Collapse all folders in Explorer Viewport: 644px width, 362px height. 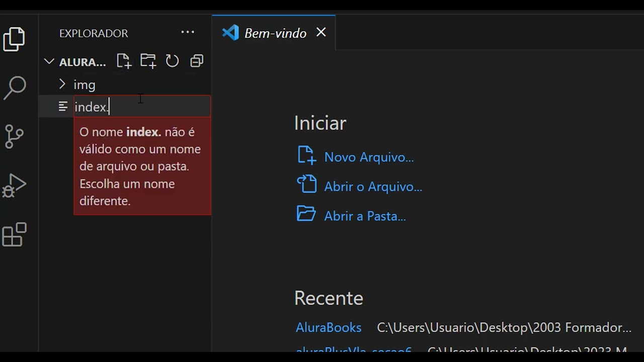click(x=197, y=61)
